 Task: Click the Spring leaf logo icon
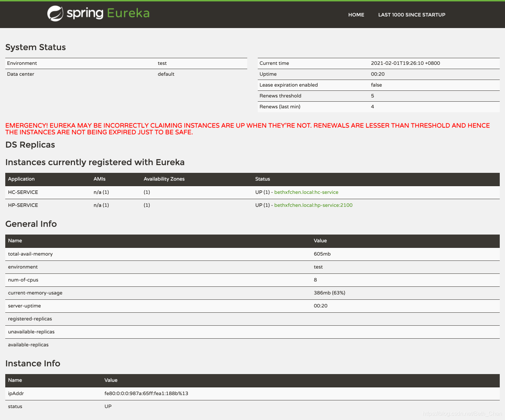(x=55, y=14)
